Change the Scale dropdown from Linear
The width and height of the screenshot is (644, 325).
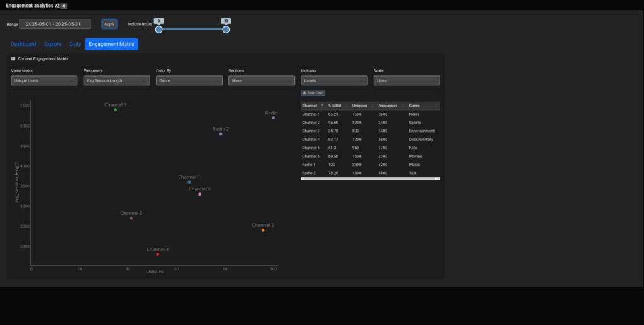(406, 80)
